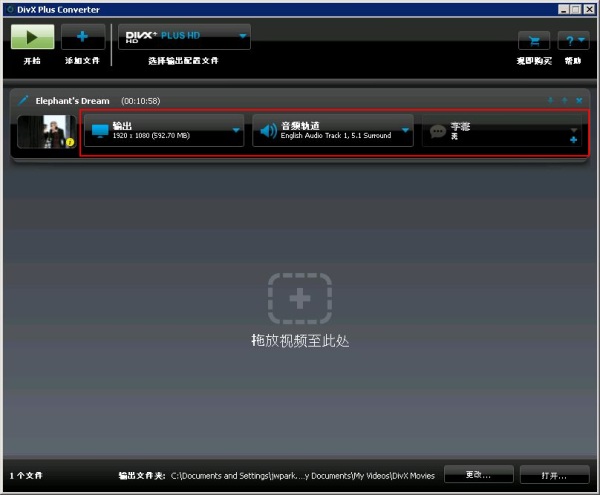Click the 打开... open folder button
Image resolution: width=600 pixels, height=495 pixels.
pyautogui.click(x=554, y=475)
